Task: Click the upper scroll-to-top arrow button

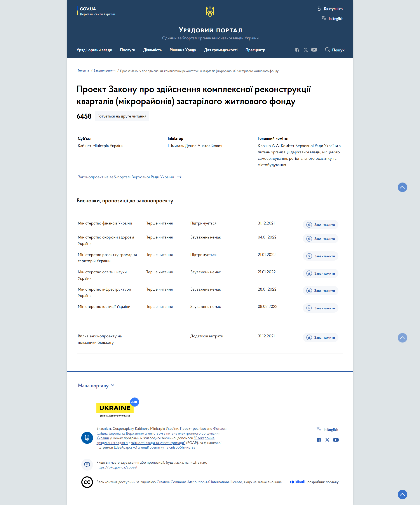Action: point(402,187)
